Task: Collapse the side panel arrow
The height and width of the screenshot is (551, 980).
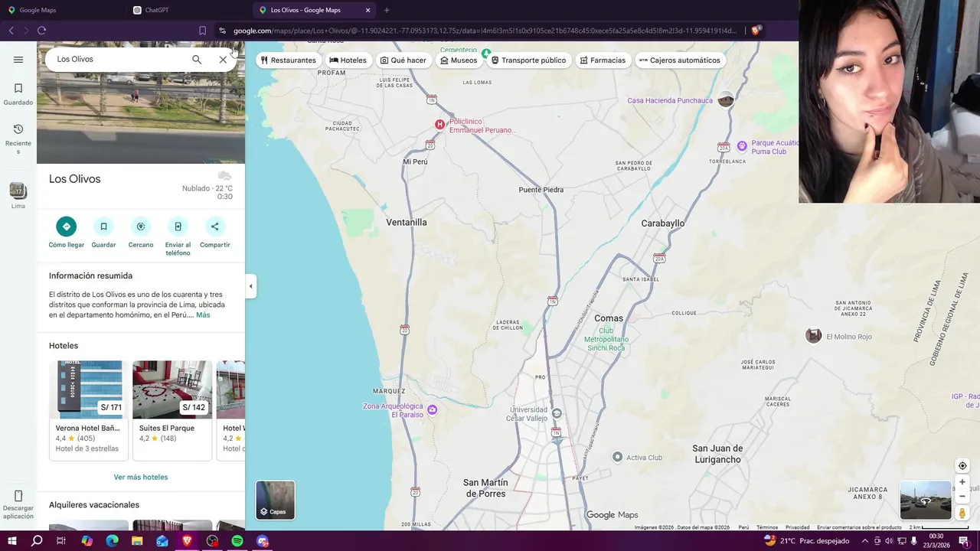Action: point(250,286)
